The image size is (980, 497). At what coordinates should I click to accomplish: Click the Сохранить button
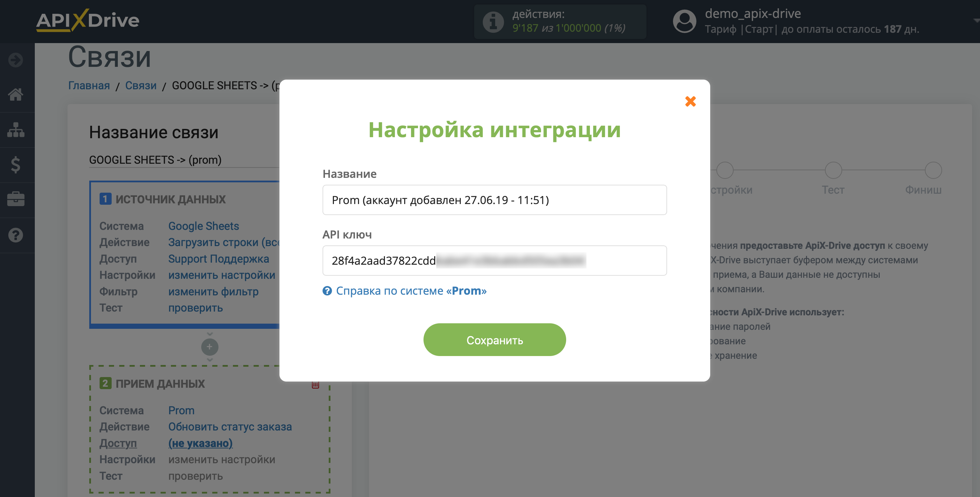point(494,339)
